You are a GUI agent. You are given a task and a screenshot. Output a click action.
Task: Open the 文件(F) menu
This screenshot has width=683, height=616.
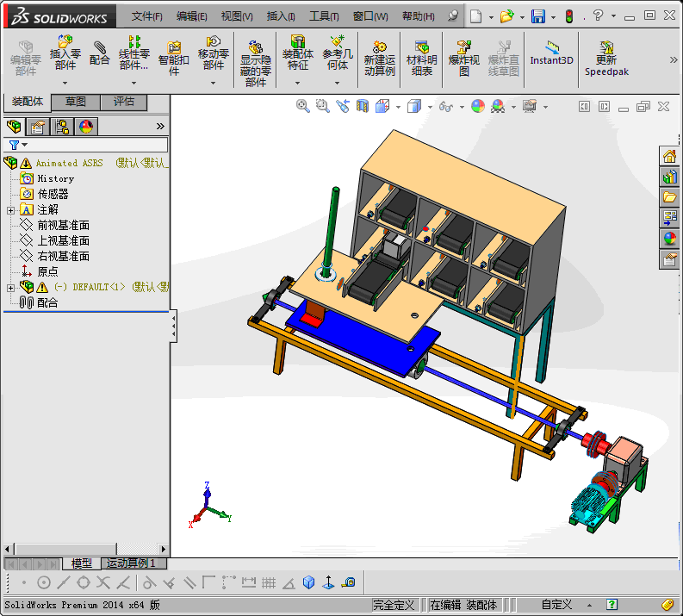[x=146, y=16]
